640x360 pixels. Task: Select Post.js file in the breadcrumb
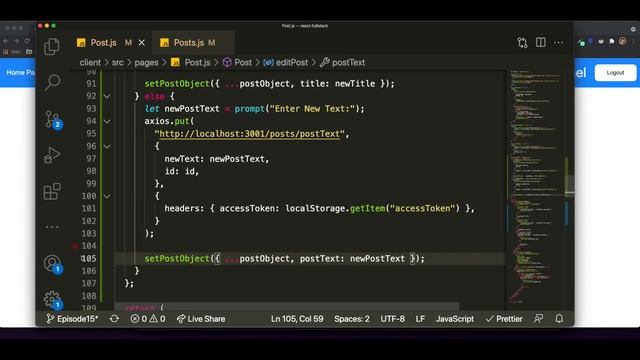(191, 62)
